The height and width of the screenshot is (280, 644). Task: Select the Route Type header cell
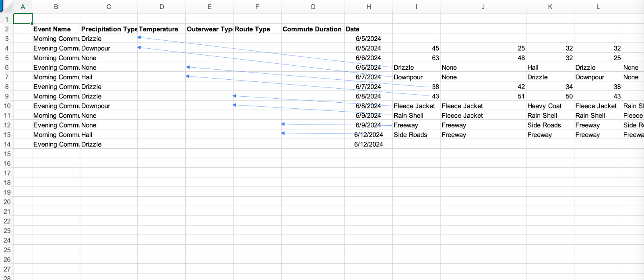click(257, 29)
